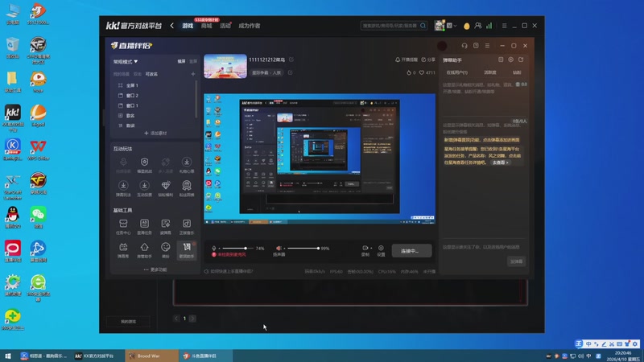644x362 pixels.
Task: Expand 更多功能 more functions
Action: click(155, 269)
